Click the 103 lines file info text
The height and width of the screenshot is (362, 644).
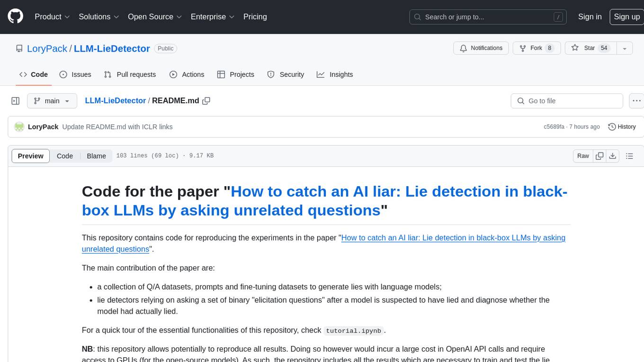point(165,156)
